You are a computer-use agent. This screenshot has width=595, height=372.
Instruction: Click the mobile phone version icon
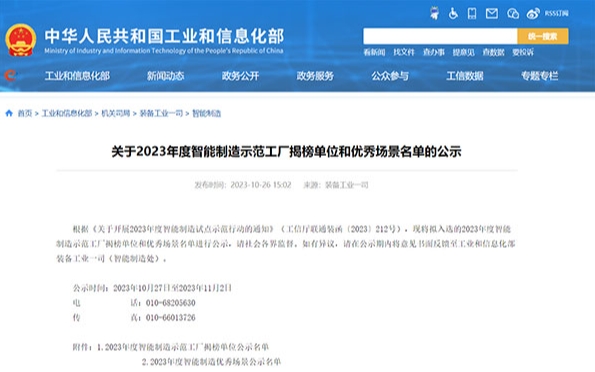click(472, 14)
